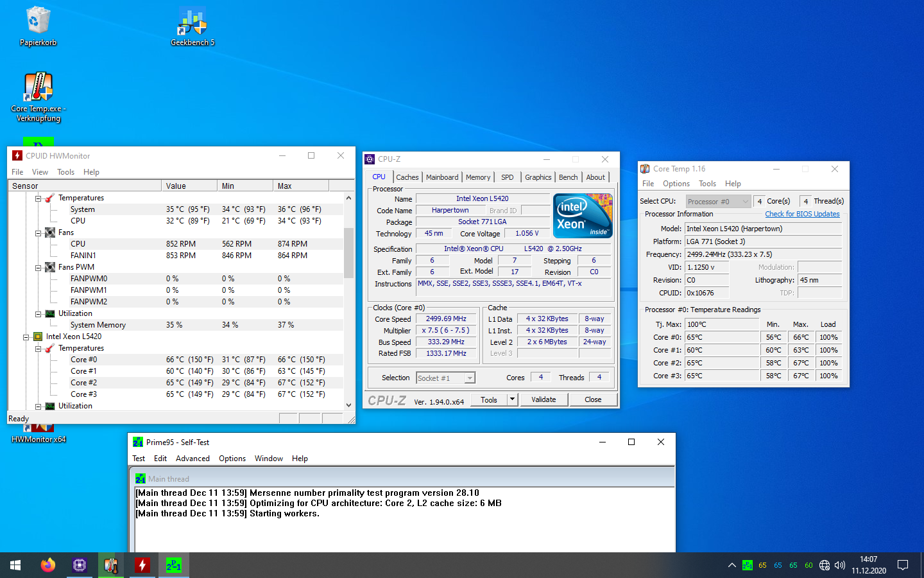Select the Prime95 icon in the taskbar

coord(173,565)
